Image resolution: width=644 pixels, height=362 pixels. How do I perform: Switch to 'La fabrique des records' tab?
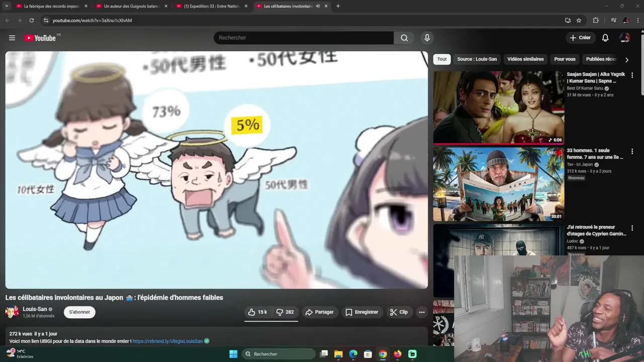(x=50, y=6)
